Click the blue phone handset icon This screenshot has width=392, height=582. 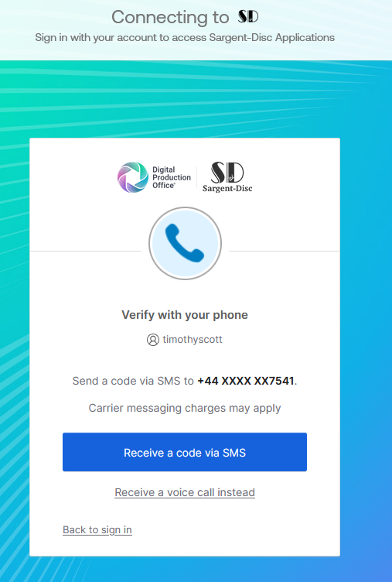pyautogui.click(x=185, y=243)
